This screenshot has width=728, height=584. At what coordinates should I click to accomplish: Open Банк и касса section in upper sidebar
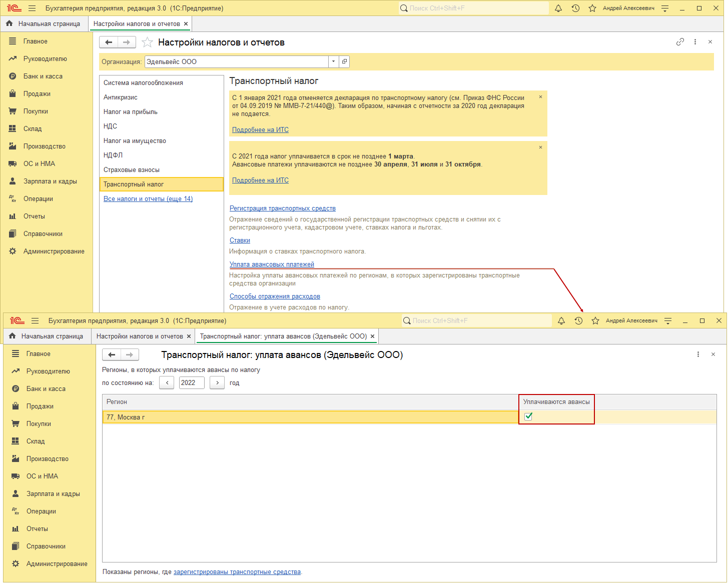pos(43,76)
